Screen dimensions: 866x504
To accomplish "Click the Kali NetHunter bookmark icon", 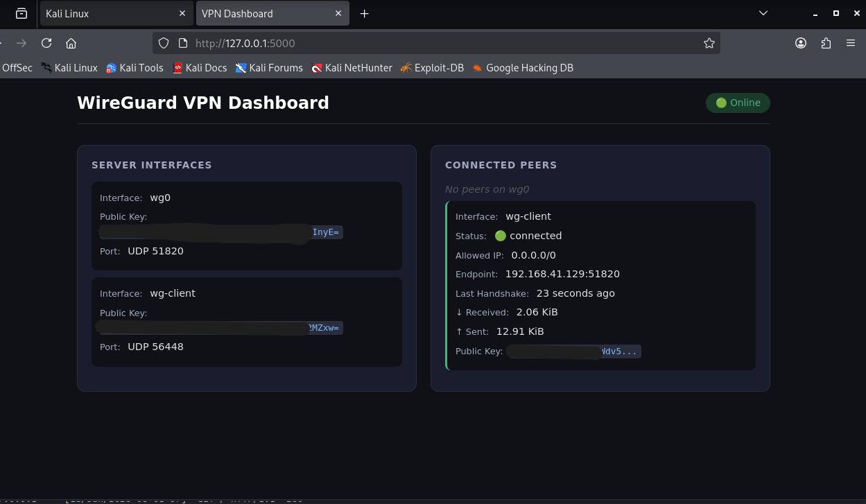I will tap(317, 68).
